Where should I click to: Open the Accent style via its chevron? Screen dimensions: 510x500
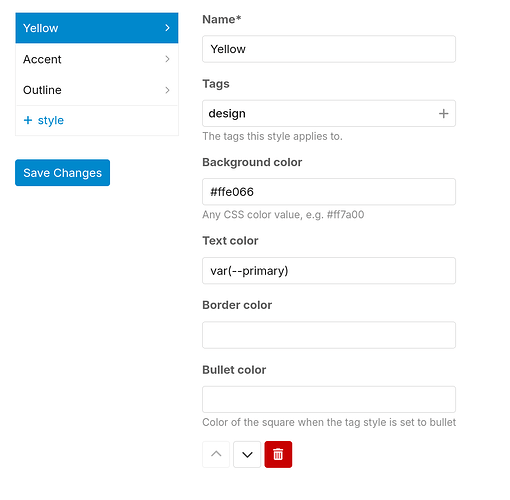point(167,59)
